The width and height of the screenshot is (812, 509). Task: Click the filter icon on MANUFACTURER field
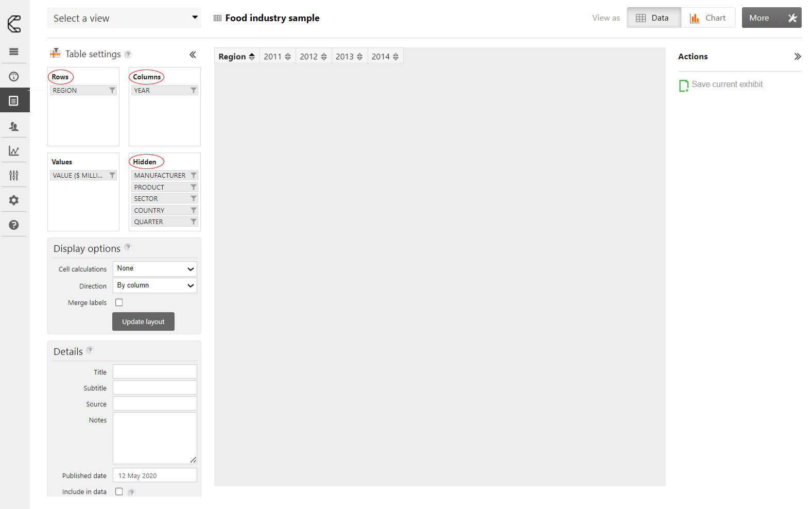point(194,176)
